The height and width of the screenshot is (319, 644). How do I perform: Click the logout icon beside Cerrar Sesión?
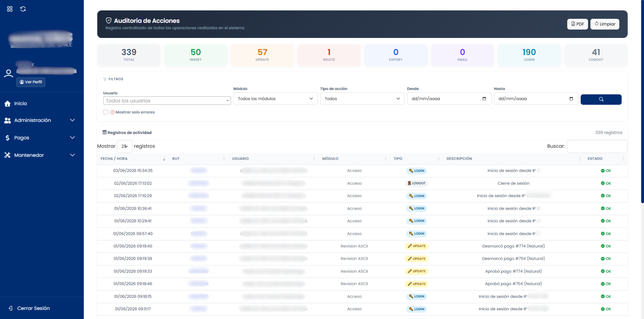point(11,308)
